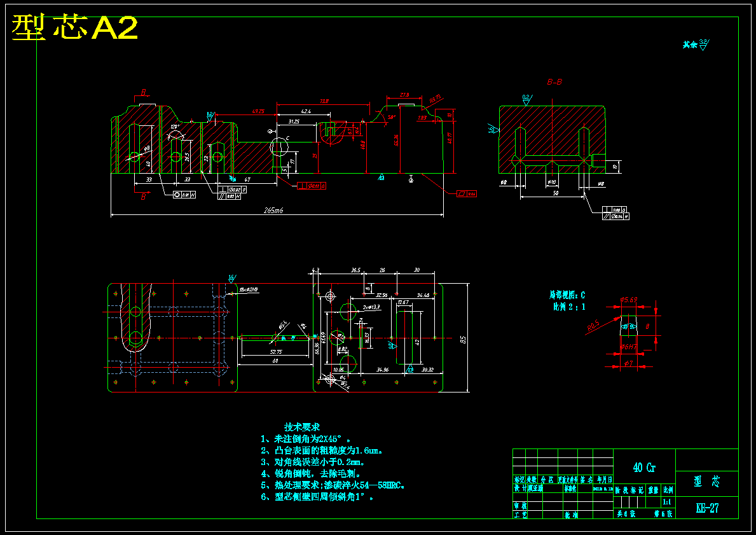Screen dimensions: 756x535
Task: Click the "φ10" diameter label in B-B section
Action: coord(552,183)
